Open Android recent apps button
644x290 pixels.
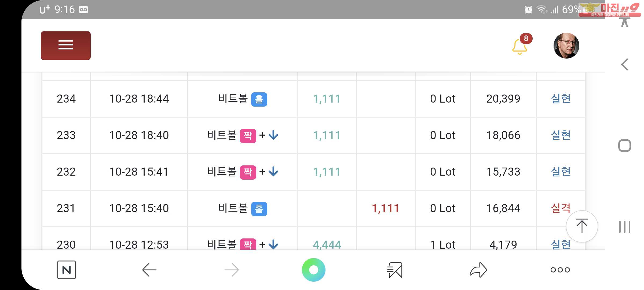click(x=625, y=227)
